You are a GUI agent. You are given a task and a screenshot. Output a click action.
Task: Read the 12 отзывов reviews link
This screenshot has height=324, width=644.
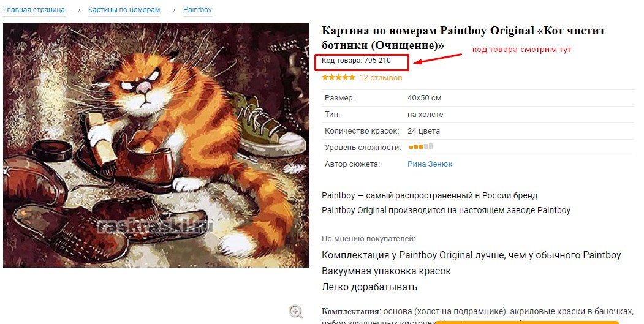point(381,78)
